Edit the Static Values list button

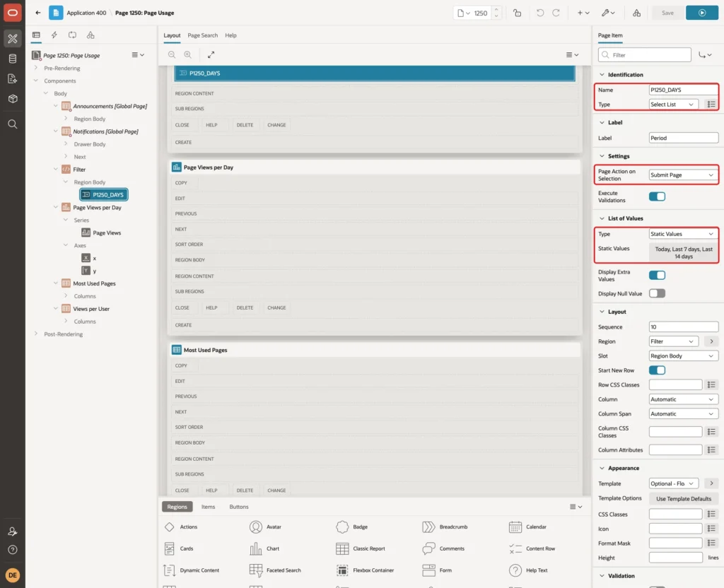pyautogui.click(x=684, y=252)
